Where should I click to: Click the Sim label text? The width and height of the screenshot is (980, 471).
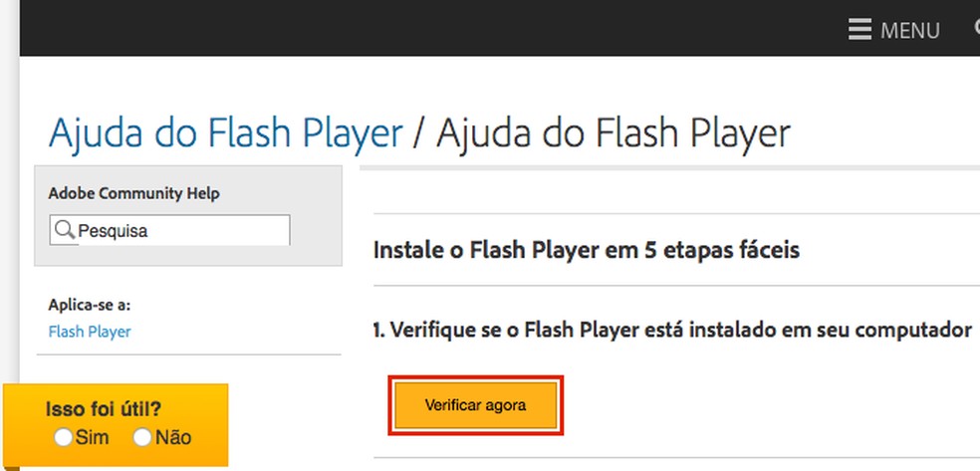(92, 437)
